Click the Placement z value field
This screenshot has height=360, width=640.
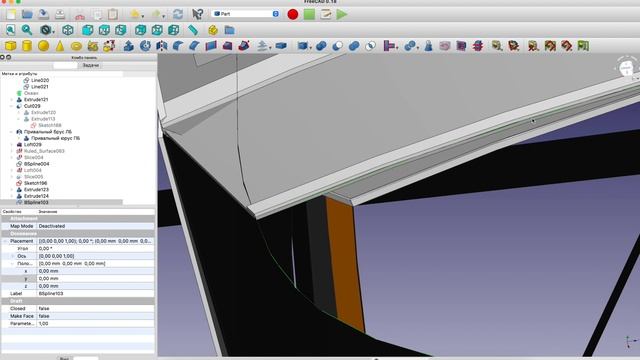[96, 286]
